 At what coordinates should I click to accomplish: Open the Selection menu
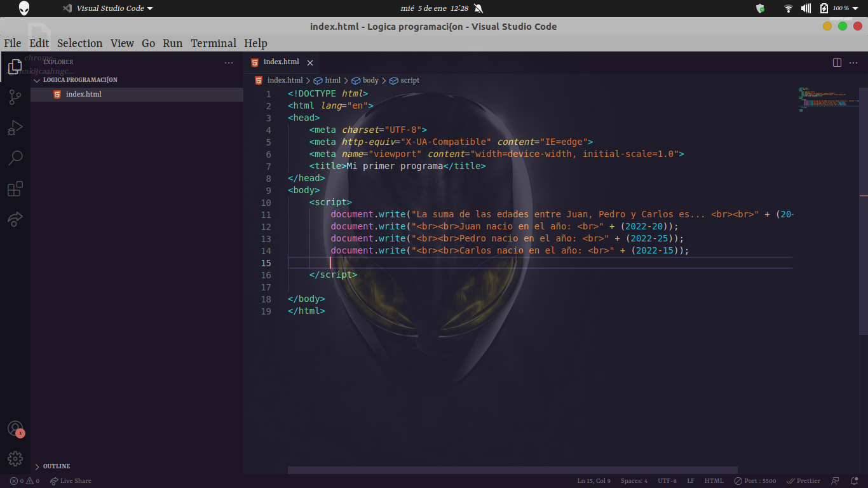click(79, 43)
